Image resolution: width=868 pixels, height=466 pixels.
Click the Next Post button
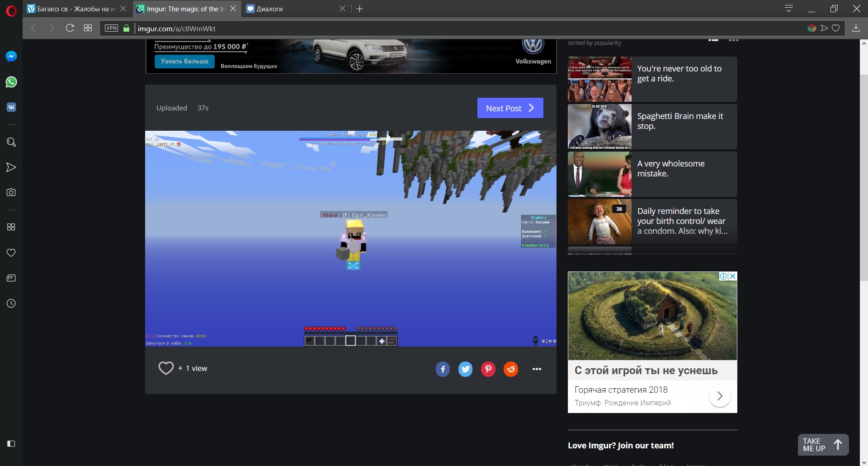point(510,108)
